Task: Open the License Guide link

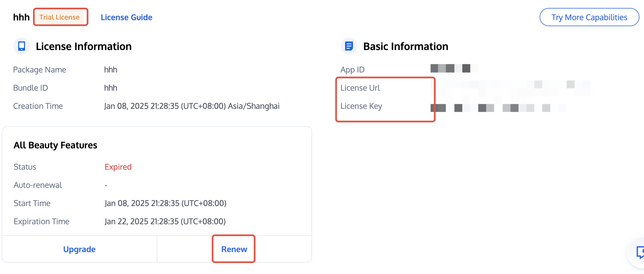Action: 126,17
